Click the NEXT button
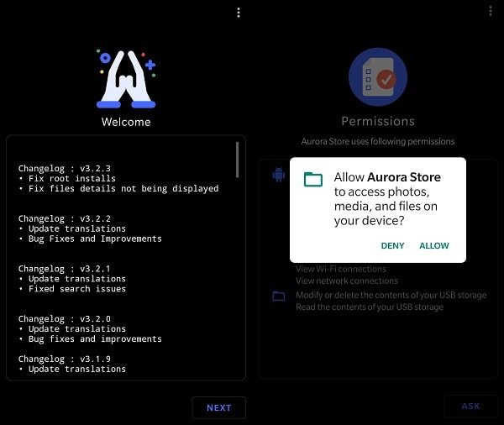The image size is (504, 425). point(219,407)
